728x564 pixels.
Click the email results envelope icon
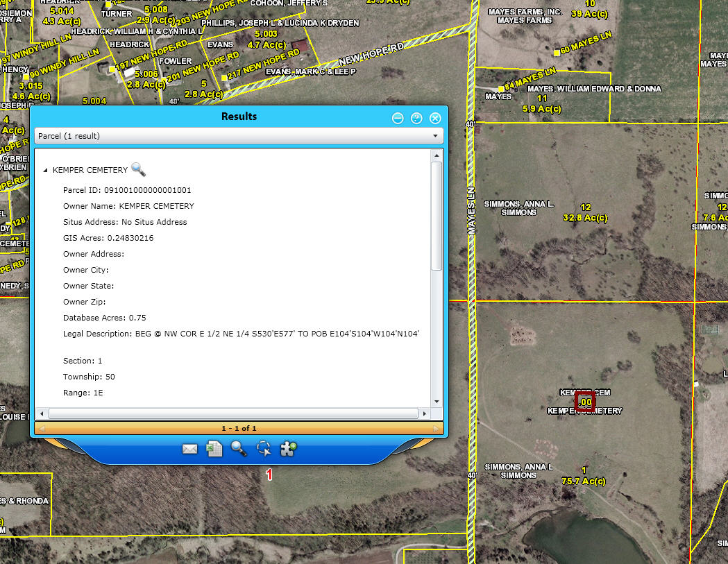189,449
